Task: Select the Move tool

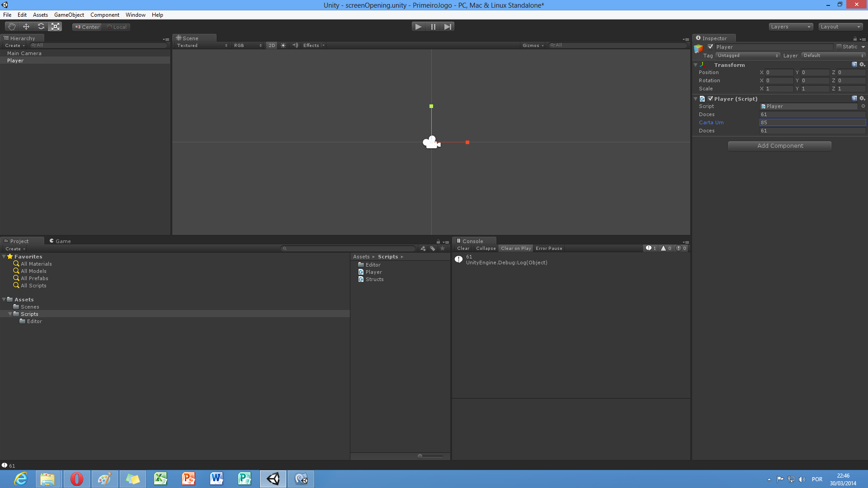Action: point(26,27)
